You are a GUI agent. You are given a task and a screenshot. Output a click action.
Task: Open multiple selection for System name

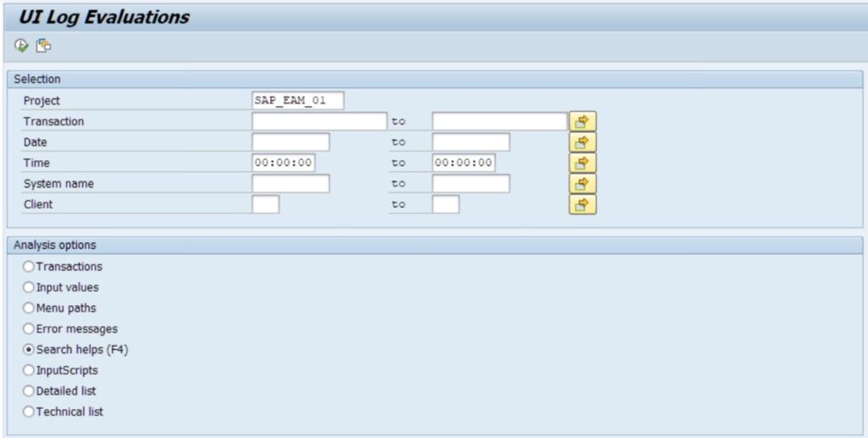click(x=582, y=184)
